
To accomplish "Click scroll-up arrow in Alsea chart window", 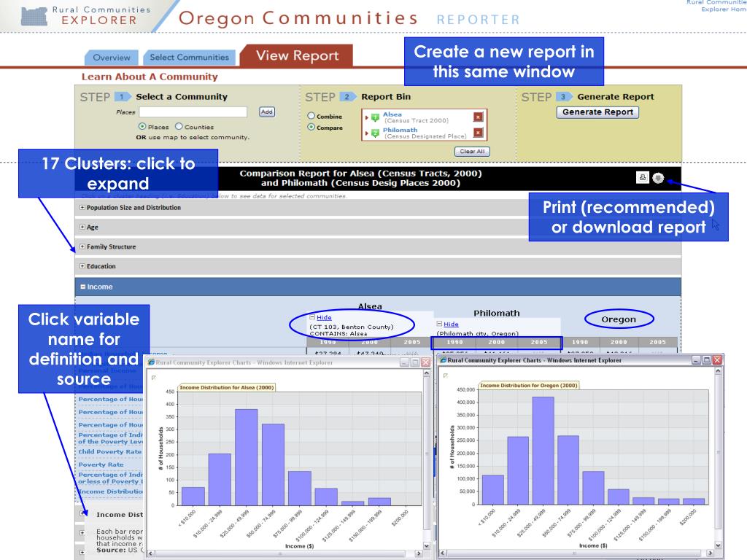I will 427,374.
